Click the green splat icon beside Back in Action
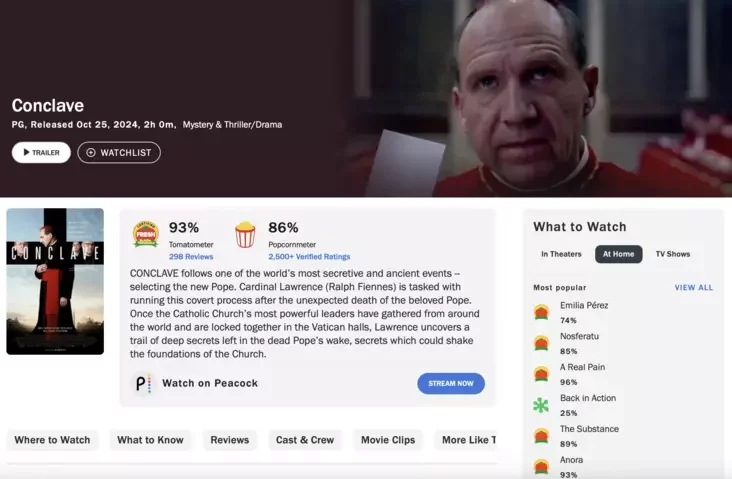The height and width of the screenshot is (479, 732). [541, 405]
